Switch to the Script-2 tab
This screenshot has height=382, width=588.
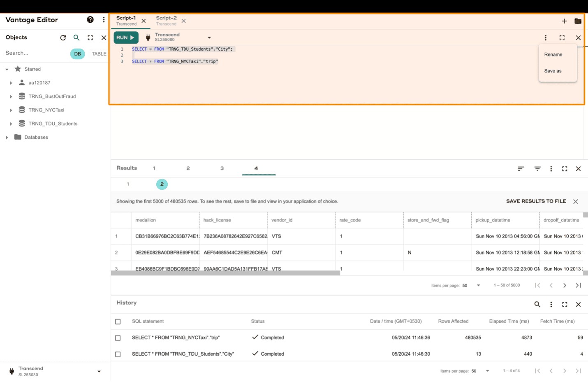tap(167, 21)
